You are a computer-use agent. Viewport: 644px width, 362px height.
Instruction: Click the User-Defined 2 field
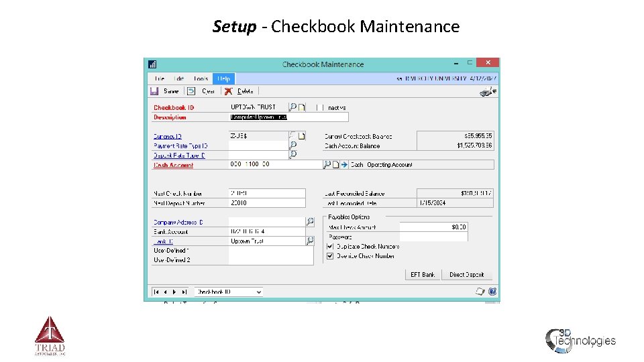point(271,260)
